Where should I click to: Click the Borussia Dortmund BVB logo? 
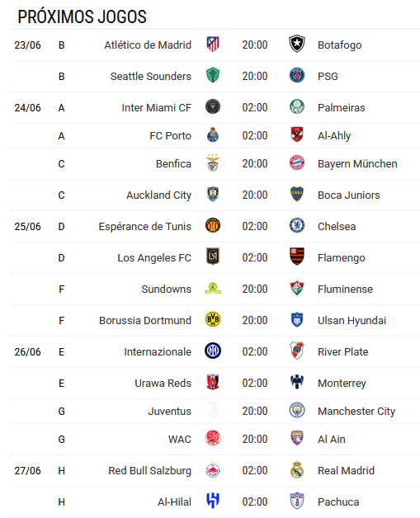[213, 320]
